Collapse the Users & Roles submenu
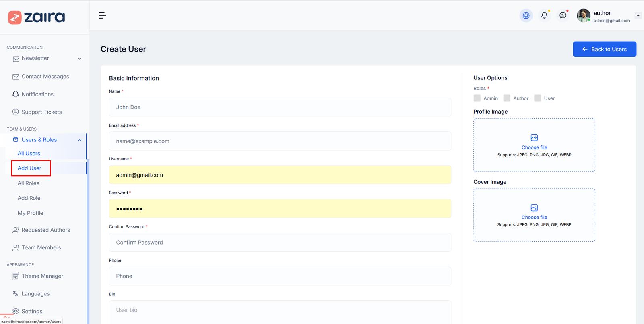 tap(79, 140)
